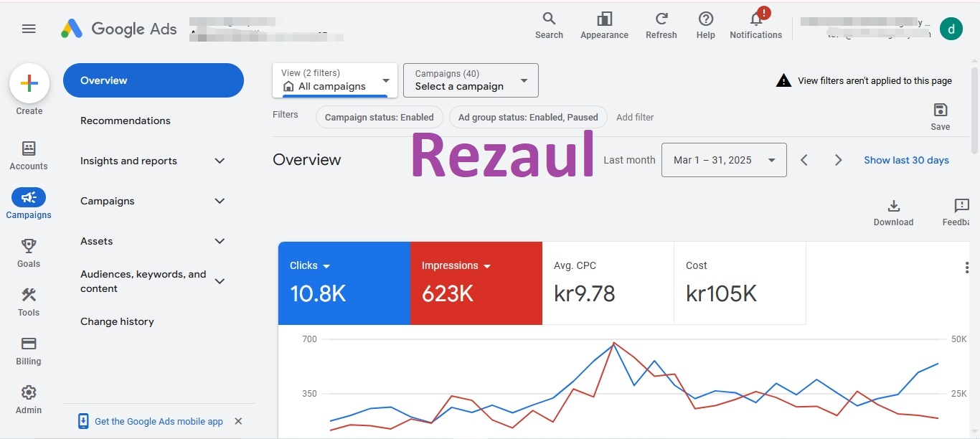980x439 pixels.
Task: Open the Mar 1 – 31, 2025 date picker
Action: pyautogui.click(x=724, y=160)
